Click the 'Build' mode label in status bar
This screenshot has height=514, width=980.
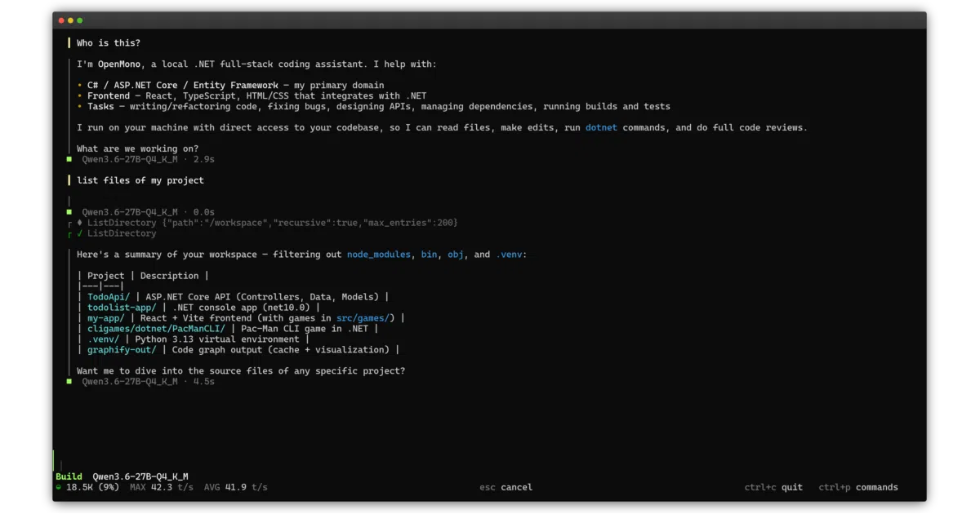click(x=69, y=476)
